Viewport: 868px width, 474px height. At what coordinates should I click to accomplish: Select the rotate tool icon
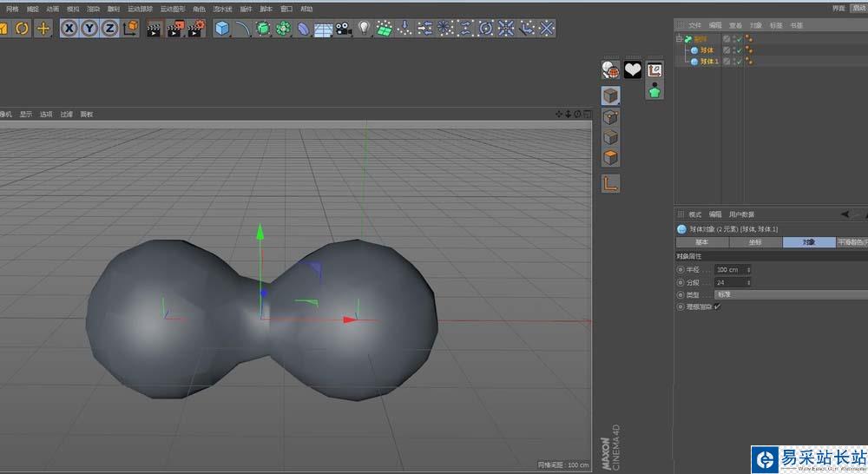pos(23,28)
